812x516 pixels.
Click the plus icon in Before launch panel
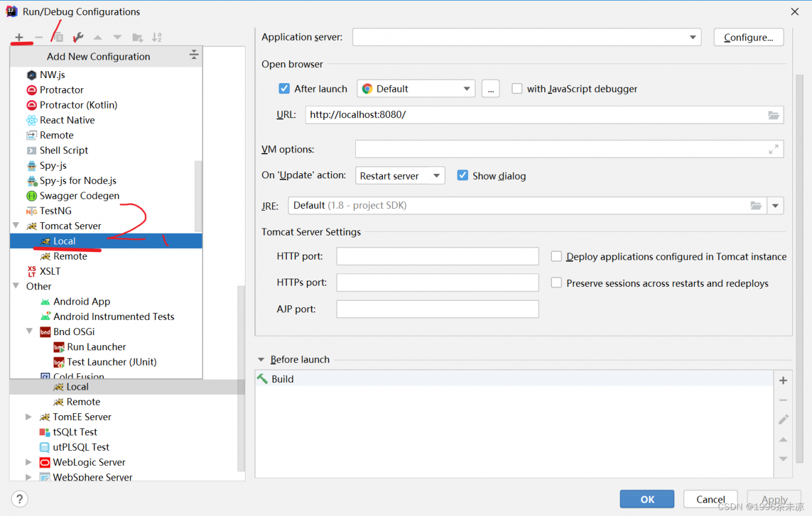tap(783, 381)
